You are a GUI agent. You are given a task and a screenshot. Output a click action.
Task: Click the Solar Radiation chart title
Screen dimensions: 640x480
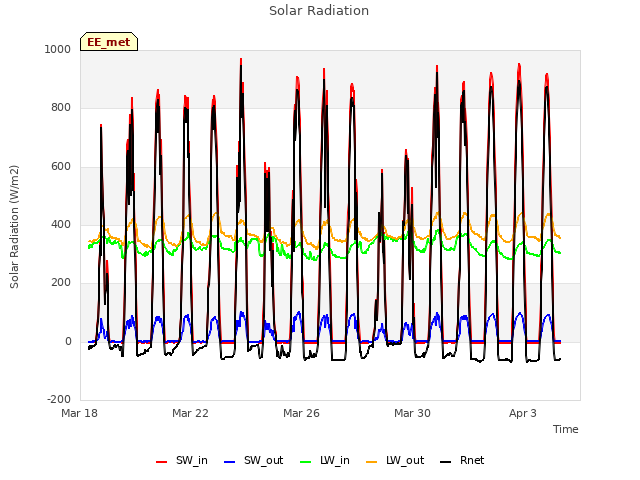pos(319,11)
